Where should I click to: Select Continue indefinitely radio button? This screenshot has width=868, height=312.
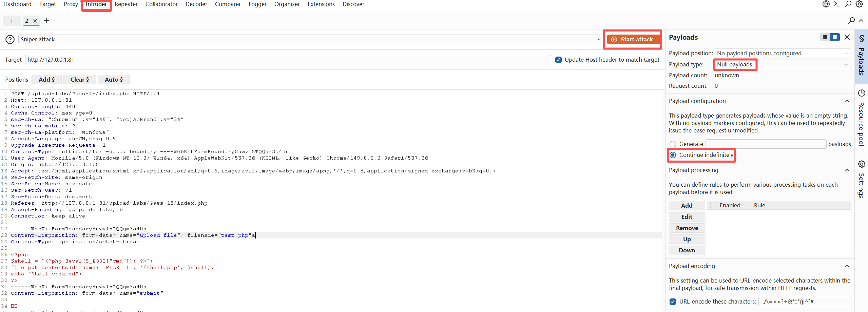click(x=673, y=155)
